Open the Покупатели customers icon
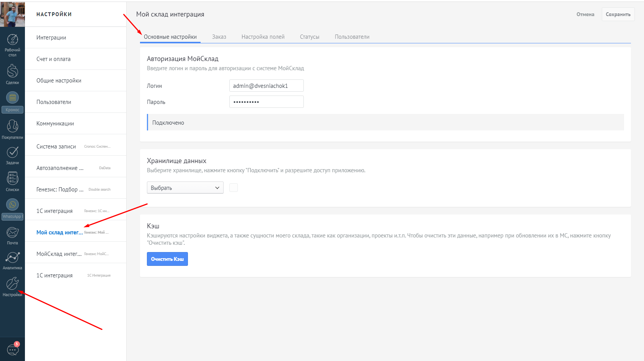 (12, 126)
